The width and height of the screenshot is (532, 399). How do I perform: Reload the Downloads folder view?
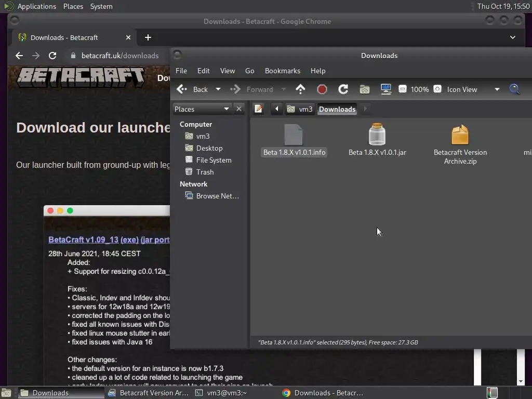343,89
